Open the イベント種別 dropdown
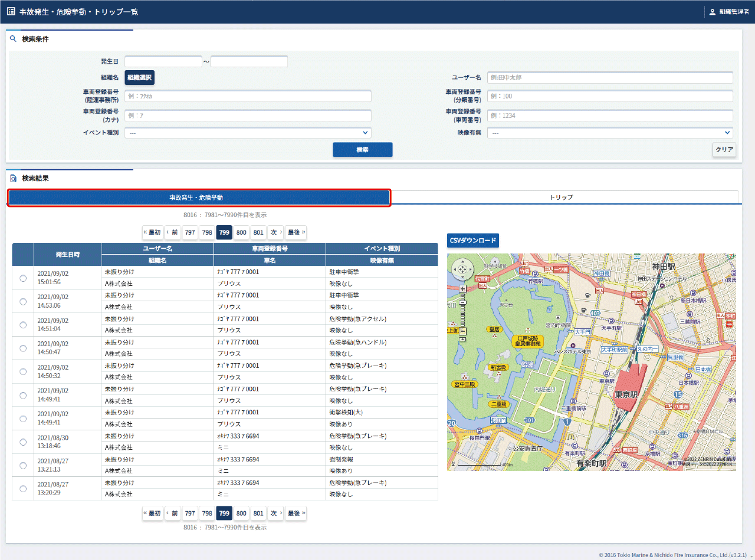This screenshot has height=560, width=755. pos(248,133)
